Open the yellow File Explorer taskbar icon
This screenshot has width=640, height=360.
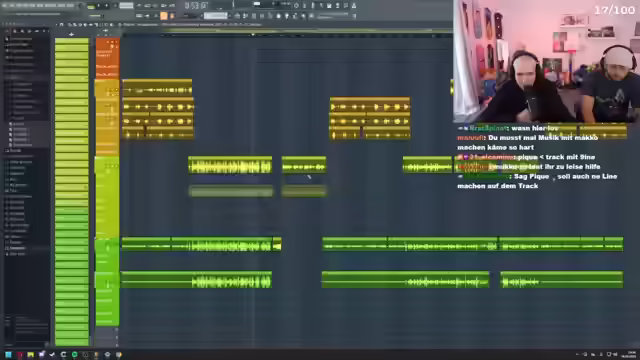[31, 355]
